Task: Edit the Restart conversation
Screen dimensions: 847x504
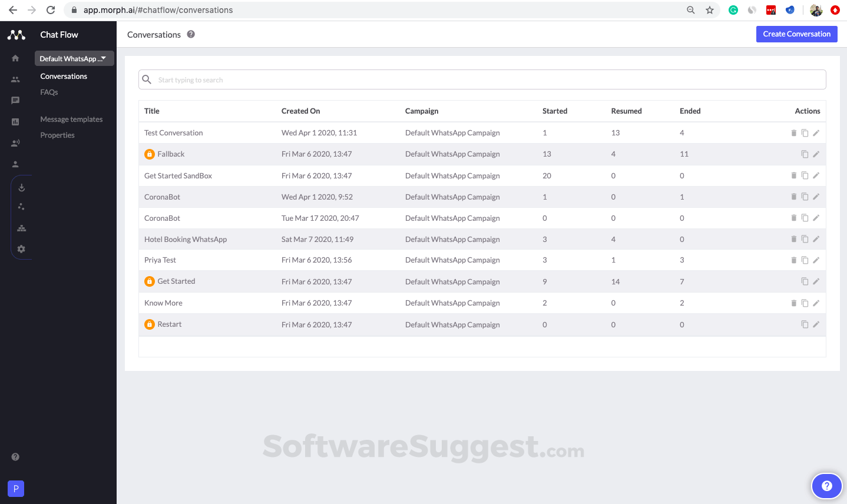Action: coord(816,324)
